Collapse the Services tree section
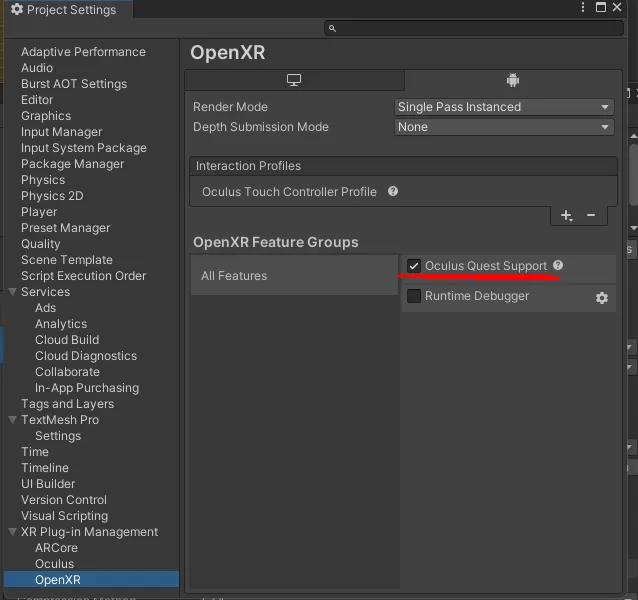This screenshot has height=600, width=638. coord(13,292)
